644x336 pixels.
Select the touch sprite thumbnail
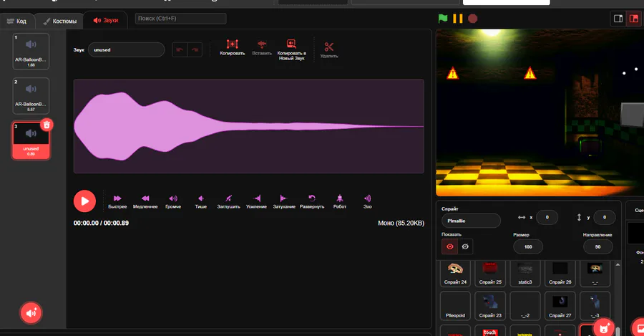(490, 331)
